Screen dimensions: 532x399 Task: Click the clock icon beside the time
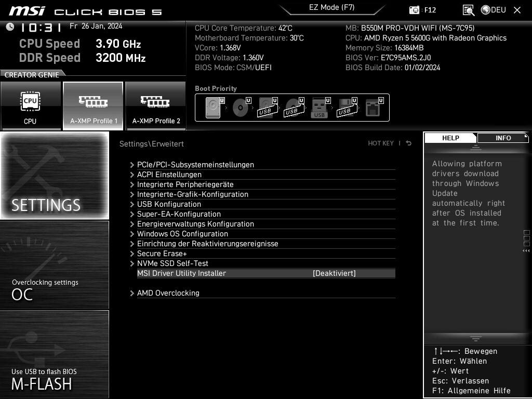pos(10,27)
